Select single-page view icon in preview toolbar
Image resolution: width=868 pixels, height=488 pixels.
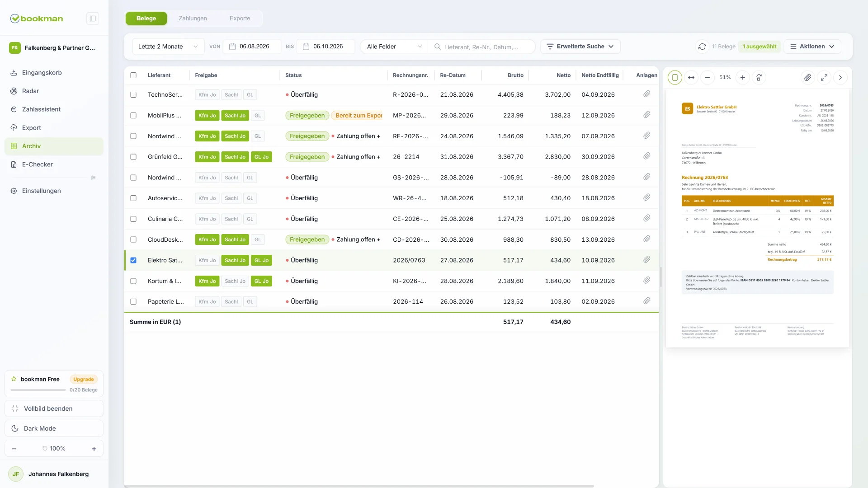pos(675,78)
